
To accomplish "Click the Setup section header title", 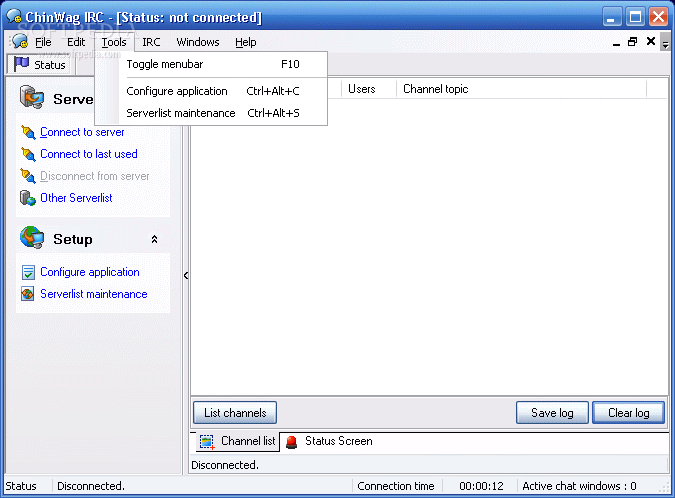I will [73, 239].
